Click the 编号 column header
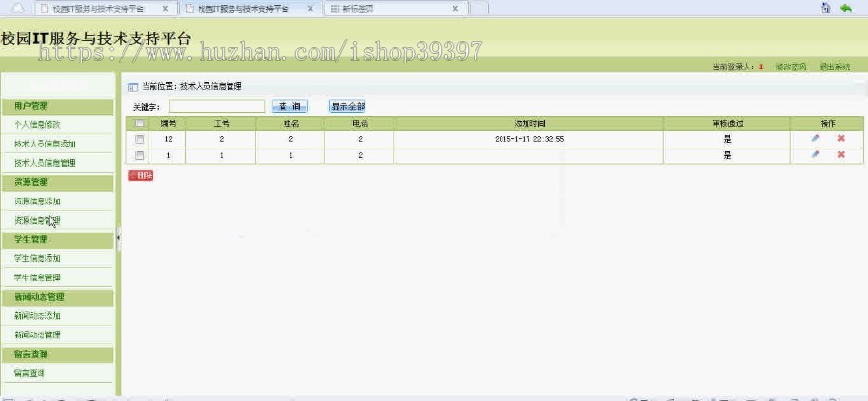Screen dimensions: 868x401 click(168, 123)
